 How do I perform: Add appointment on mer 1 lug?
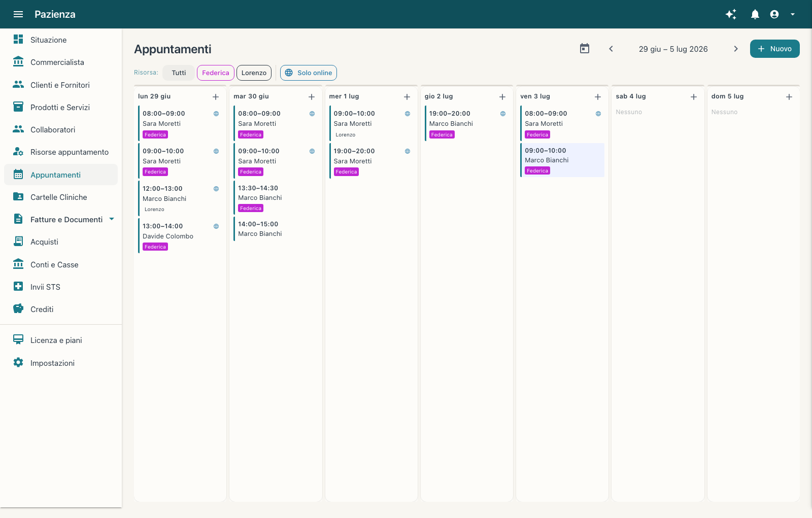click(x=407, y=97)
